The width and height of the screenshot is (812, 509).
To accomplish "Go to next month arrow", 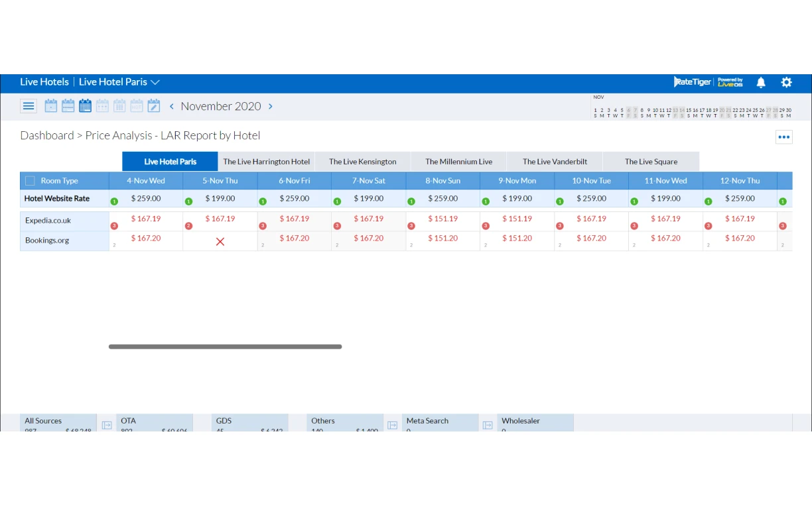I will coord(270,106).
